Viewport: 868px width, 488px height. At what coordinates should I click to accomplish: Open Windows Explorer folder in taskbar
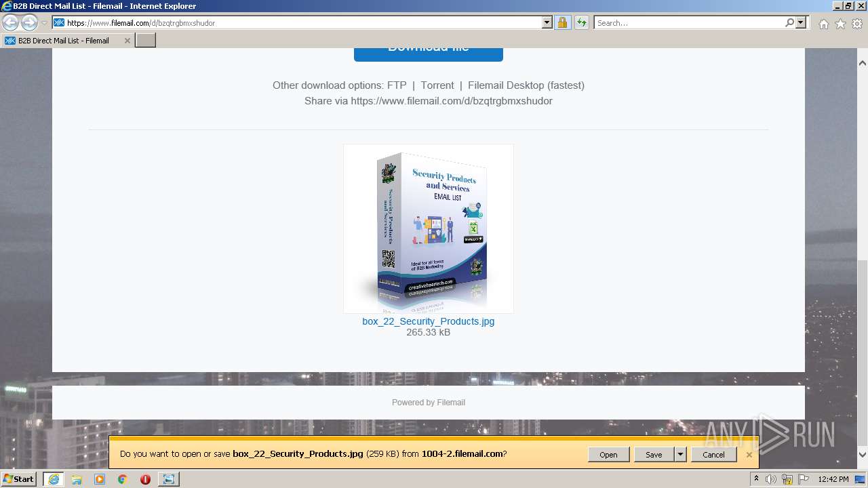(77, 479)
